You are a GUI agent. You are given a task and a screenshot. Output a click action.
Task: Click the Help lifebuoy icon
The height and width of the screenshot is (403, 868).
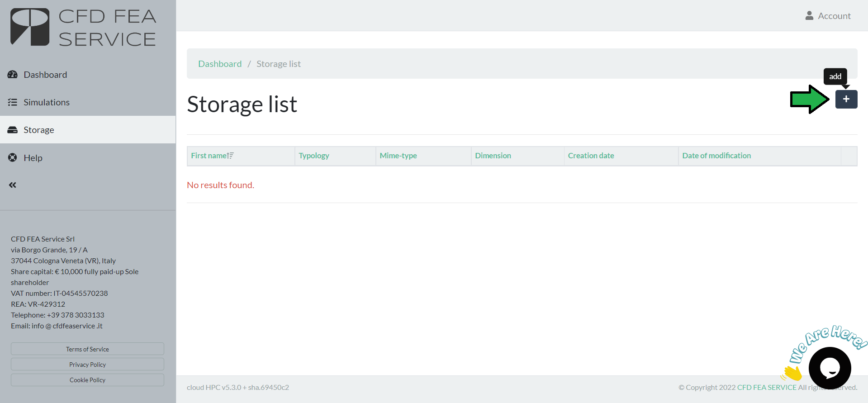pos(13,157)
